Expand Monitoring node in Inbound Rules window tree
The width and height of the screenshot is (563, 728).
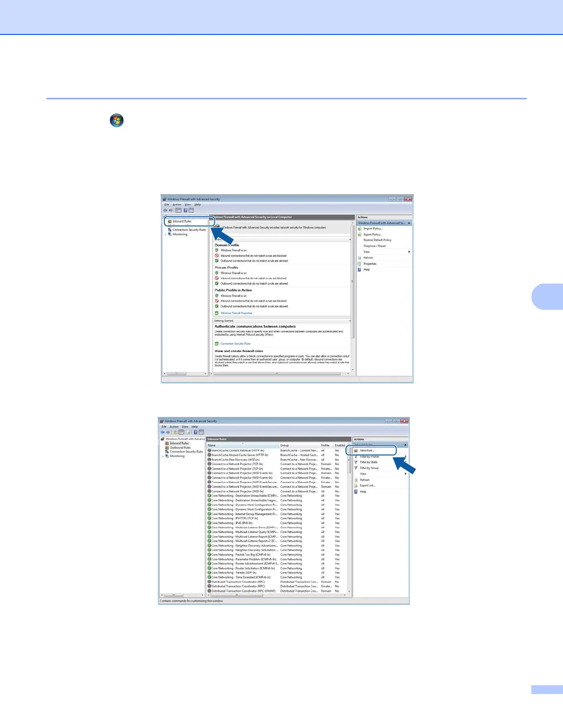[x=163, y=456]
